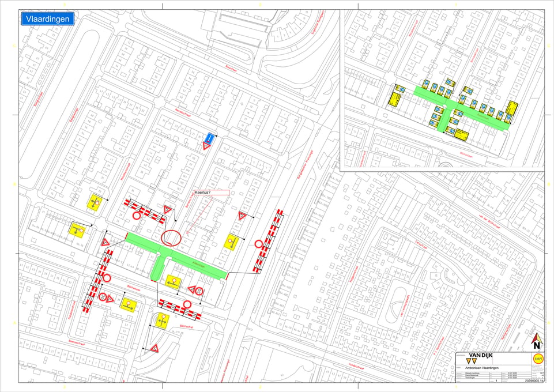Select the round yellow EMPI logo
The height and width of the screenshot is (392, 554).
tap(538, 359)
